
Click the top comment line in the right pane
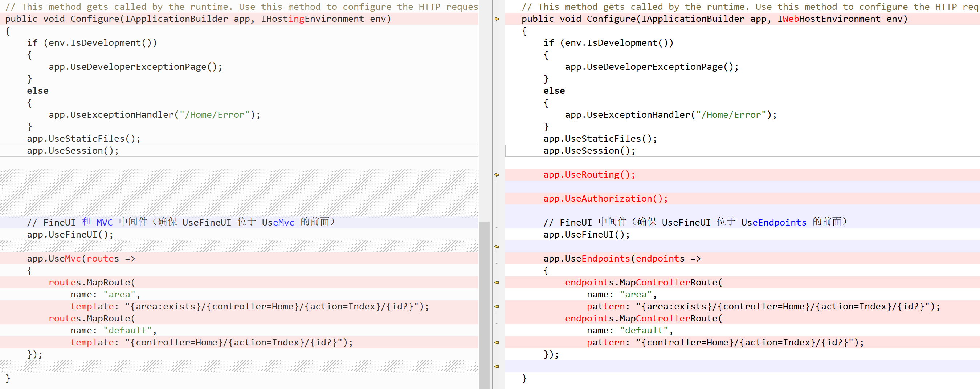(751, 7)
